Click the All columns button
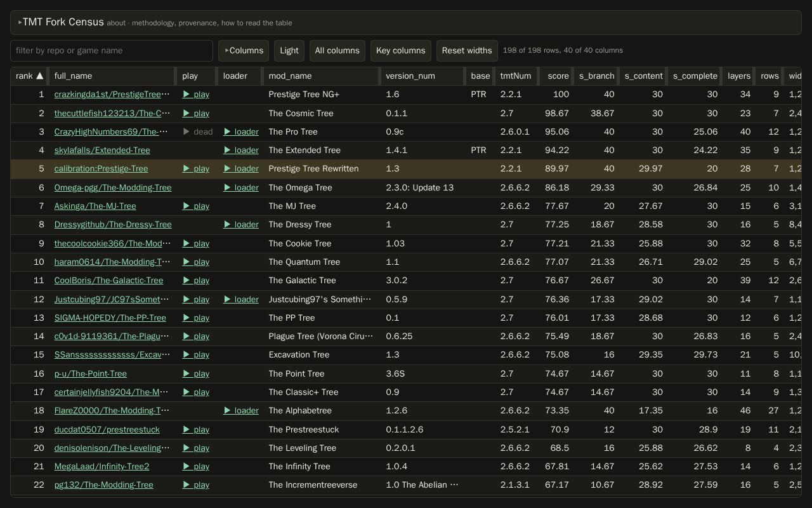 [x=337, y=51]
